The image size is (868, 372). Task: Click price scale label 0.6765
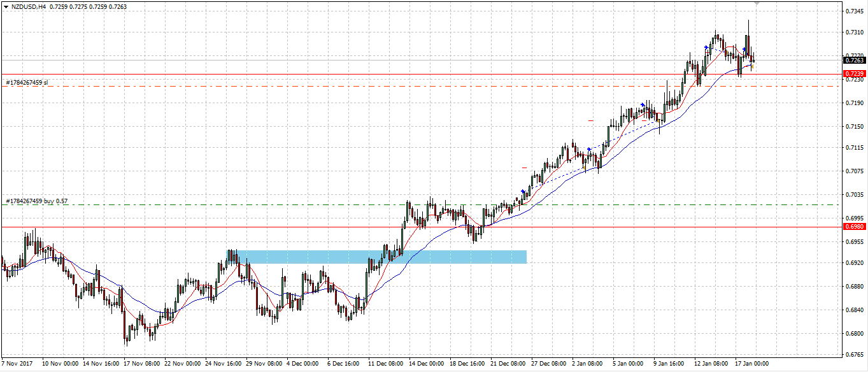tap(855, 355)
